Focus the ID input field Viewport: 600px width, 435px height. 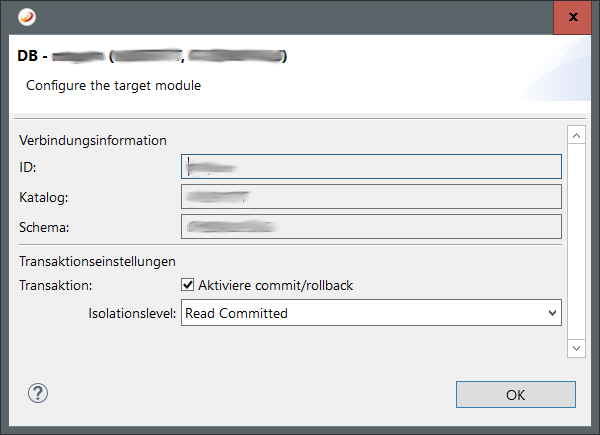371,166
